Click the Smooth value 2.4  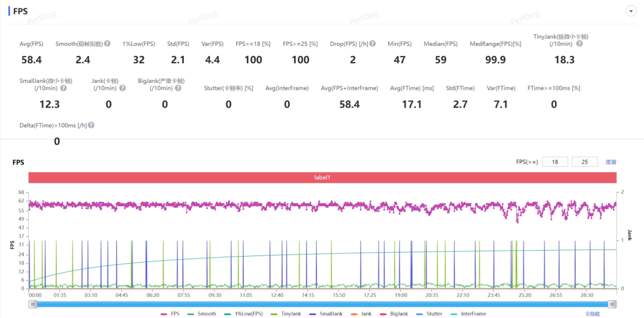click(x=82, y=60)
